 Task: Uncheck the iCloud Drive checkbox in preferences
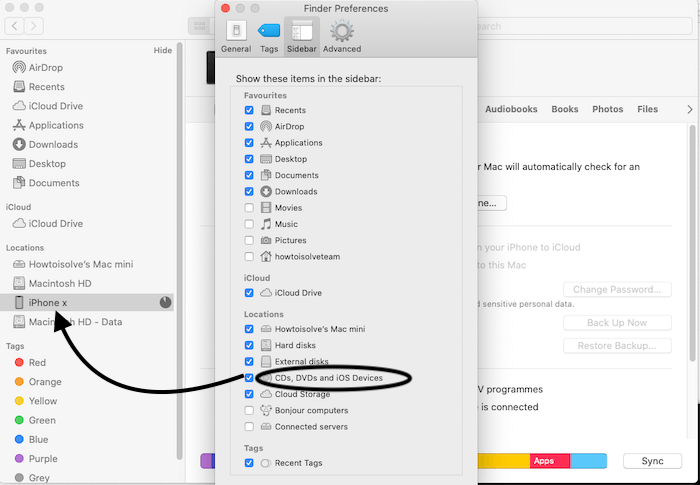tap(249, 293)
